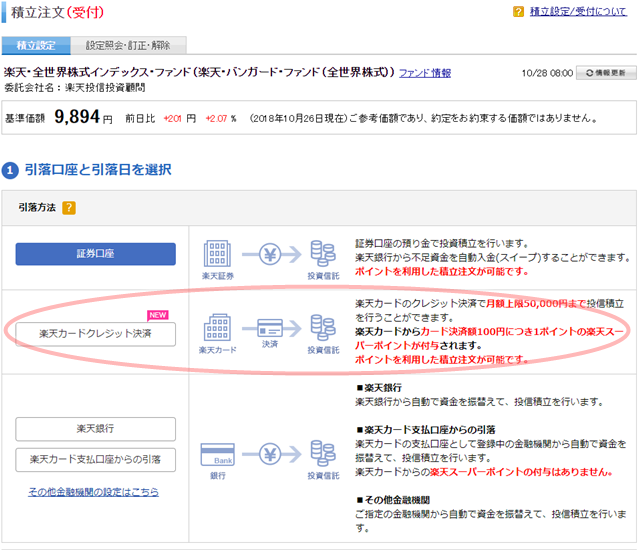This screenshot has height=550, width=640.
Task: Click the 委託会社名：楽天投信投資顧問 text
Action: 75,88
